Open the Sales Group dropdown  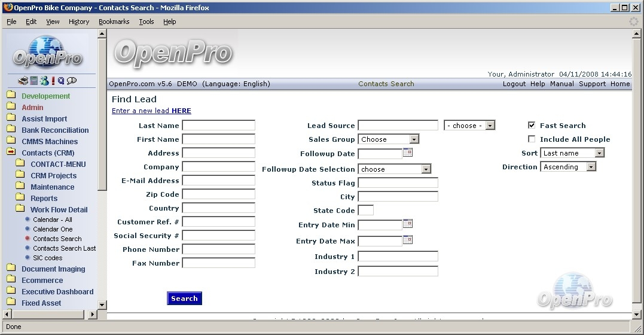click(x=389, y=139)
